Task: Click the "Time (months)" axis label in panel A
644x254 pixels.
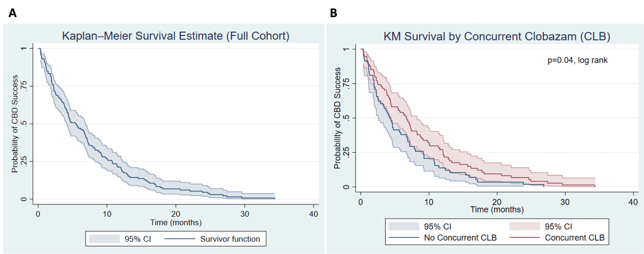Action: coord(176,222)
